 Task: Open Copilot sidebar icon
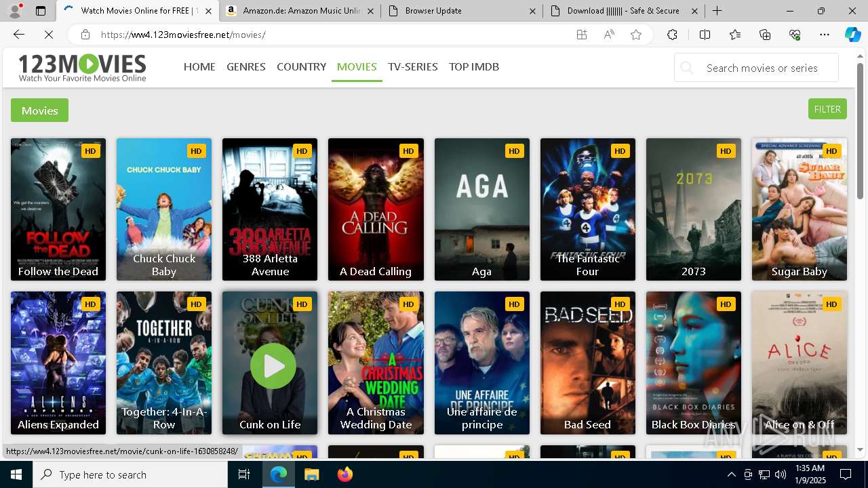tap(853, 35)
